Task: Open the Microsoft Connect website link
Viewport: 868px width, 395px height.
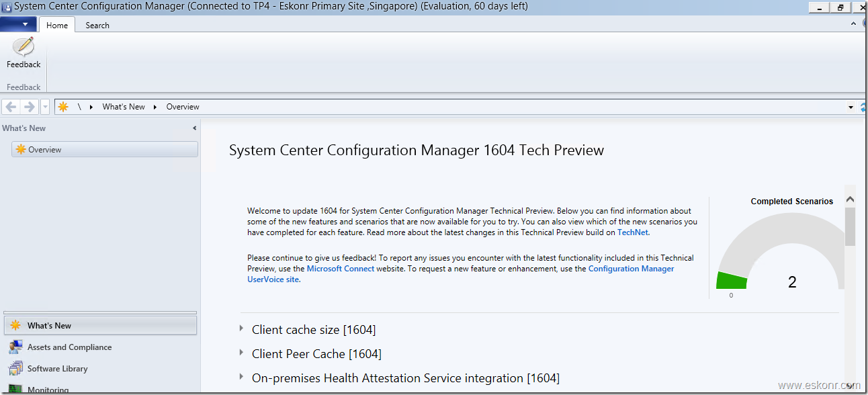Action: pyautogui.click(x=341, y=269)
